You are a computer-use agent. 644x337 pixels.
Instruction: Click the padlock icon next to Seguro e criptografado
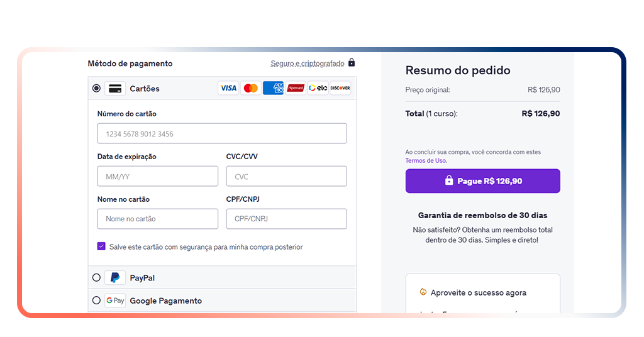pyautogui.click(x=352, y=62)
